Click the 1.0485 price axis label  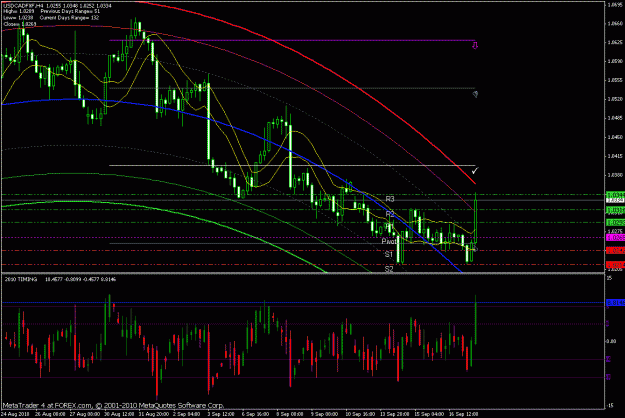[615, 118]
